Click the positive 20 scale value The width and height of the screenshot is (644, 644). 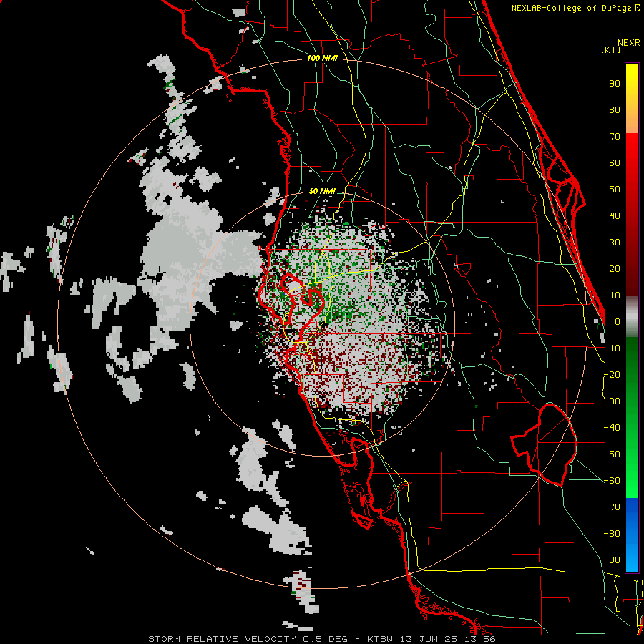pyautogui.click(x=615, y=268)
